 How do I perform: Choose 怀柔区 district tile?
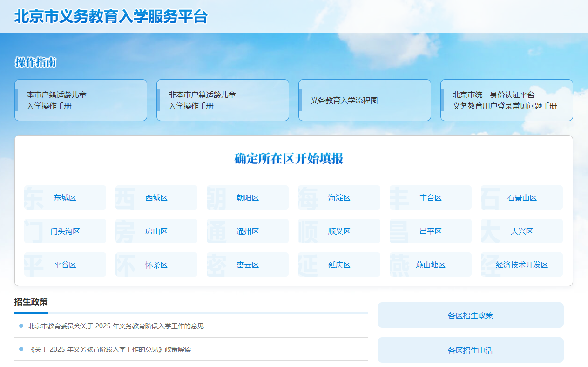[156, 265]
